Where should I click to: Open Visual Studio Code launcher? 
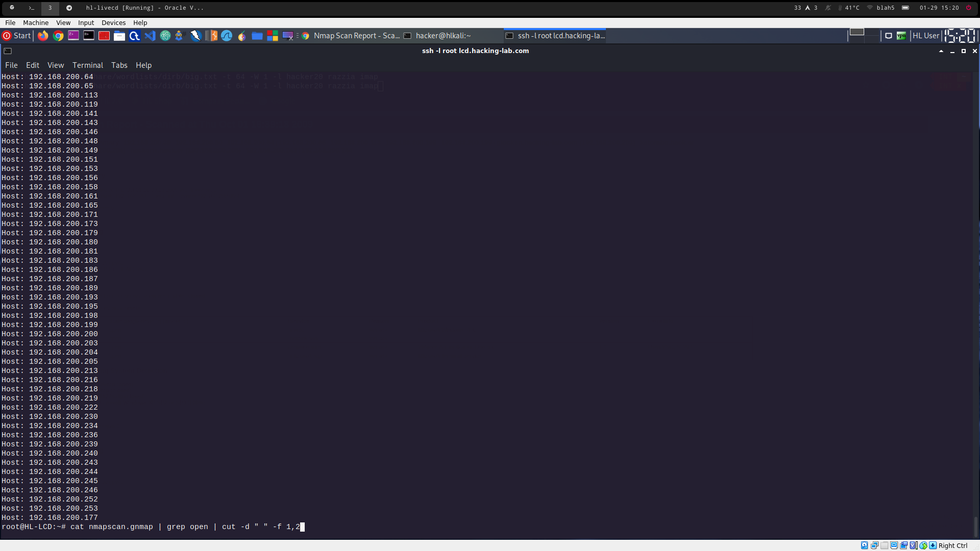pos(150,36)
